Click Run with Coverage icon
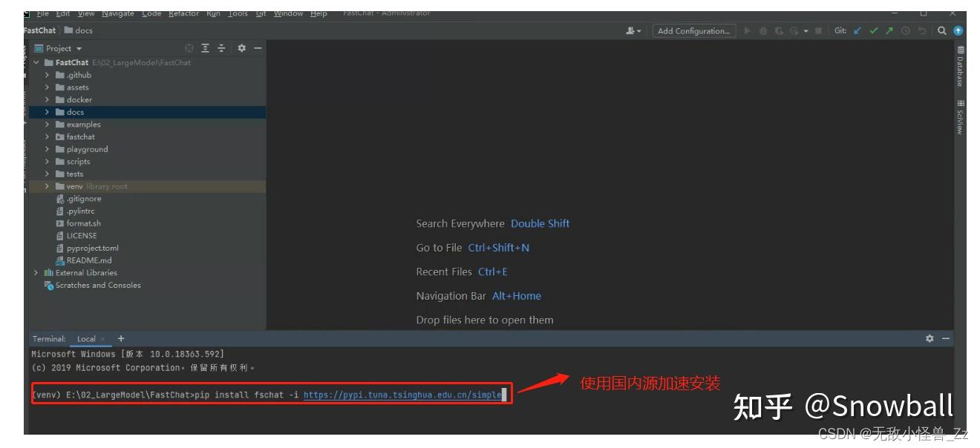980x448 pixels. 779,31
